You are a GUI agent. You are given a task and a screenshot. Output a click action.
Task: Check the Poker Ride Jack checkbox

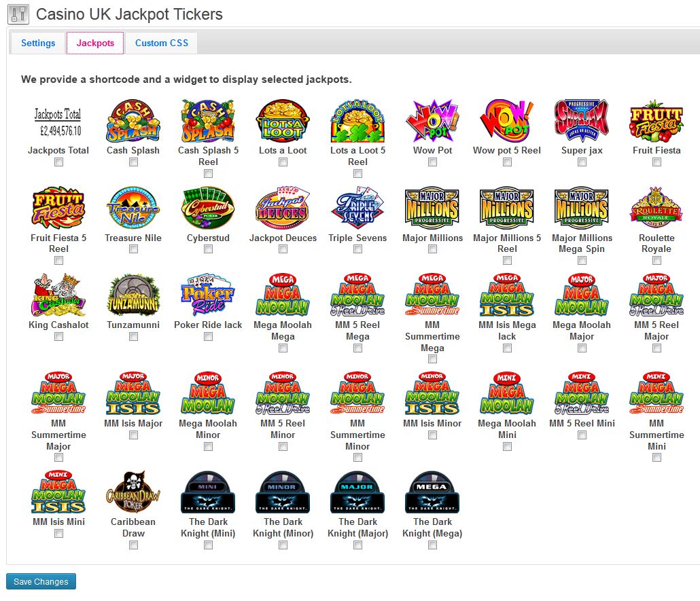[208, 337]
